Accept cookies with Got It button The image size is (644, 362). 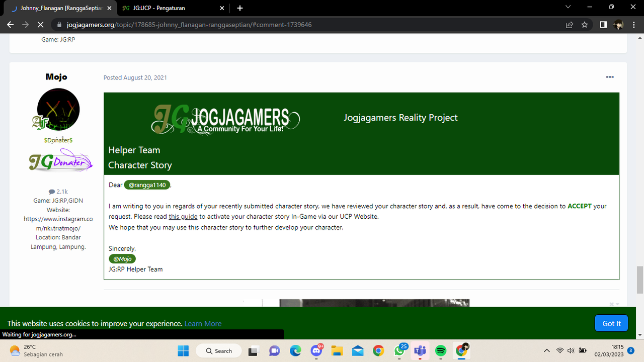pos(611,323)
